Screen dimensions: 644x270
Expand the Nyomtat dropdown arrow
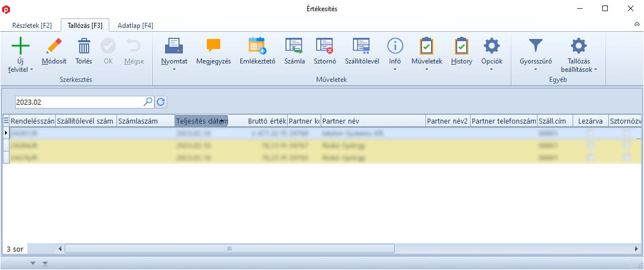tap(174, 70)
